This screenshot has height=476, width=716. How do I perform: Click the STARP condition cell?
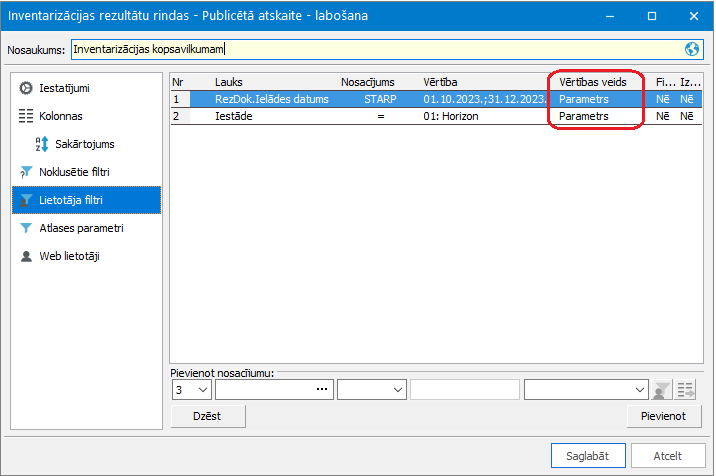380,99
